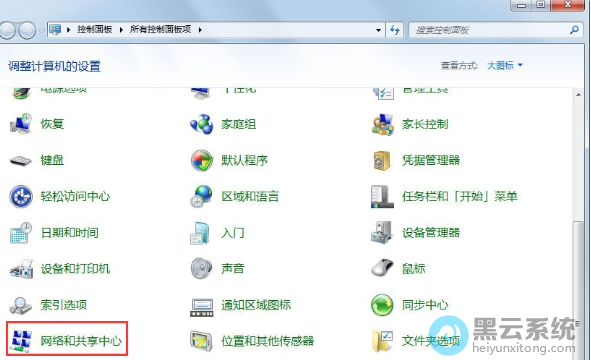The width and height of the screenshot is (591, 360).
Task: Expand the address bar history dropdown
Action: click(x=378, y=30)
